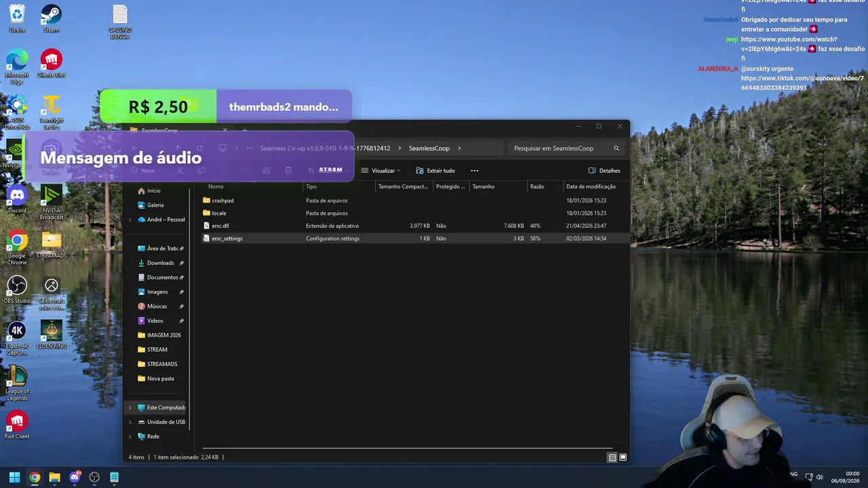Switch to Chrome on the taskbar

point(35,477)
